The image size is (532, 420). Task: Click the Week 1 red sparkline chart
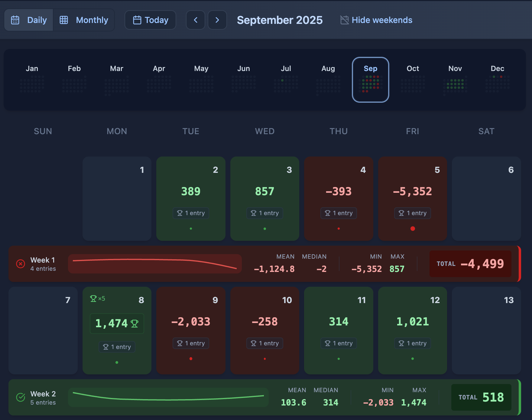(x=155, y=264)
